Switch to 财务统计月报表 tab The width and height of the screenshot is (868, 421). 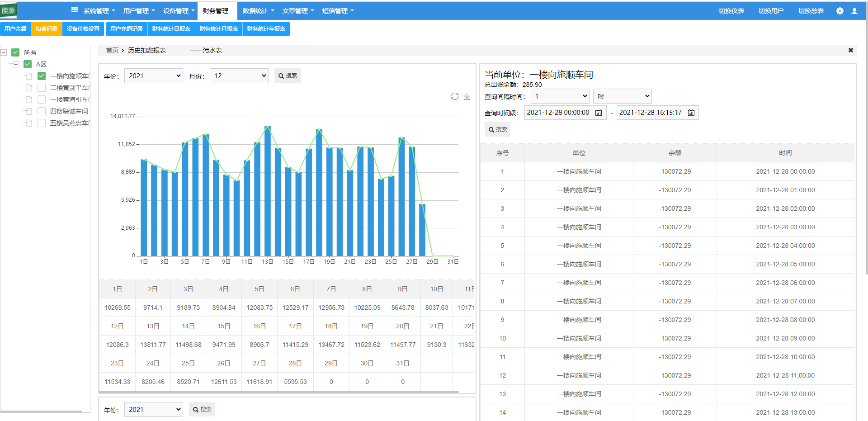coord(219,29)
